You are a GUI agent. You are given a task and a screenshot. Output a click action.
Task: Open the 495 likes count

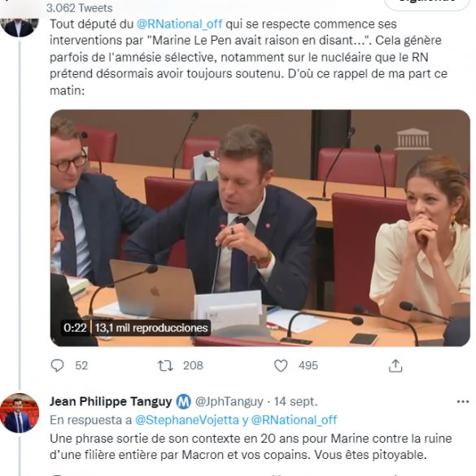(308, 365)
